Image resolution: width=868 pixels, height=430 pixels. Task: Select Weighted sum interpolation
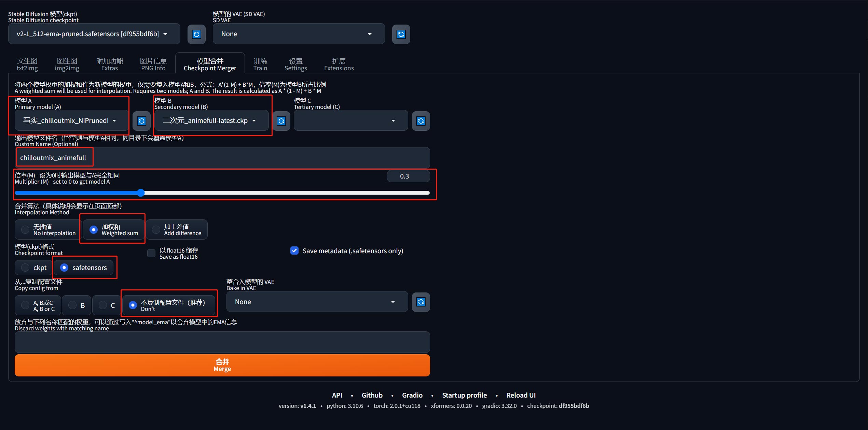coord(114,230)
